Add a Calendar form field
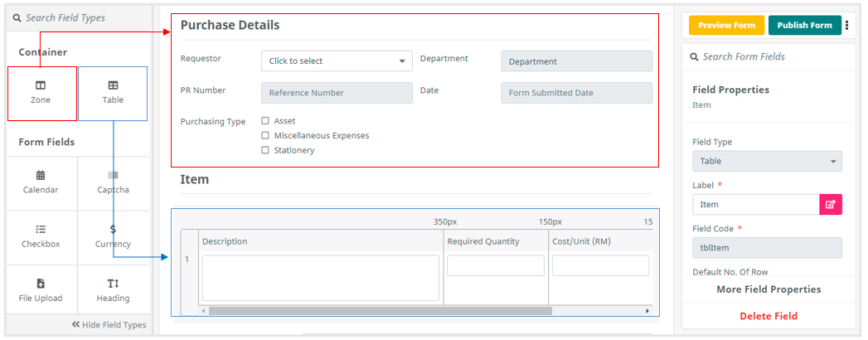This screenshot has height=340, width=868. click(x=41, y=182)
